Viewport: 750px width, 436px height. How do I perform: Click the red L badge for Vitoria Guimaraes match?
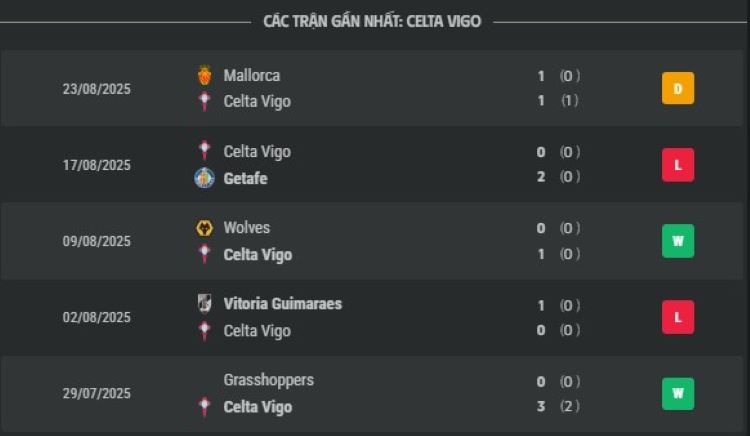678,317
